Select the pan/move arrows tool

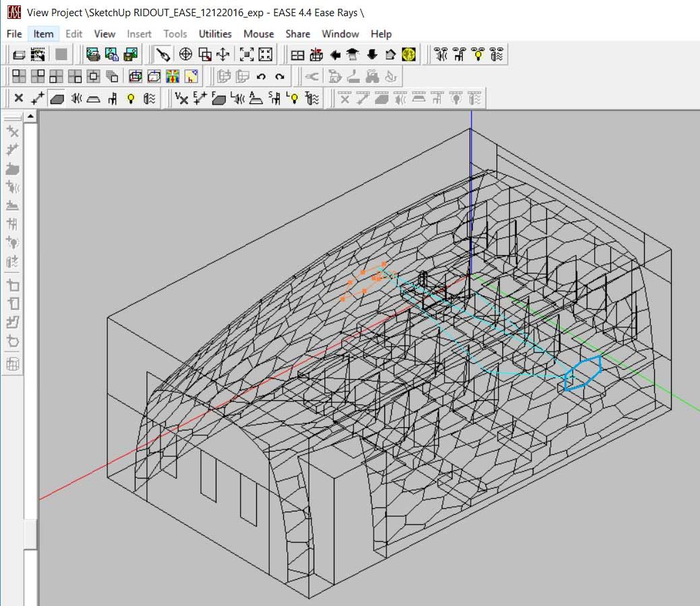[223, 55]
